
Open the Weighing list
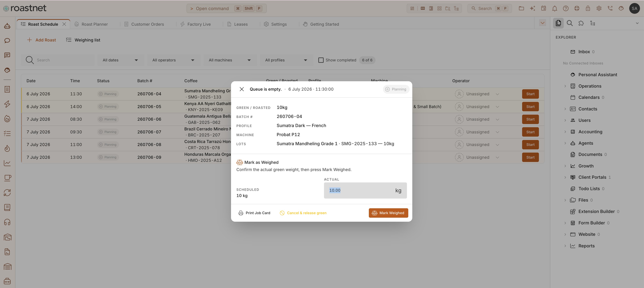click(x=83, y=40)
